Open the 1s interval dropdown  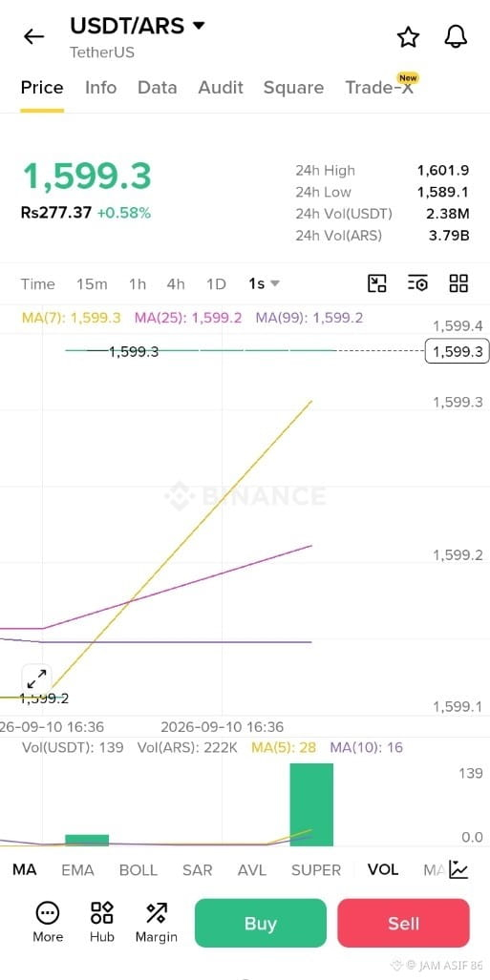(264, 283)
